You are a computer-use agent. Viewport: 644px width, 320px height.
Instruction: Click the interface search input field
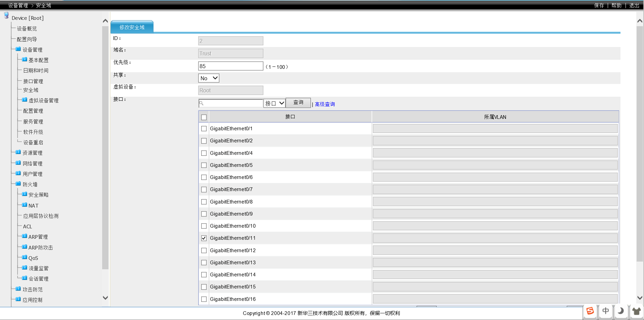click(x=231, y=103)
